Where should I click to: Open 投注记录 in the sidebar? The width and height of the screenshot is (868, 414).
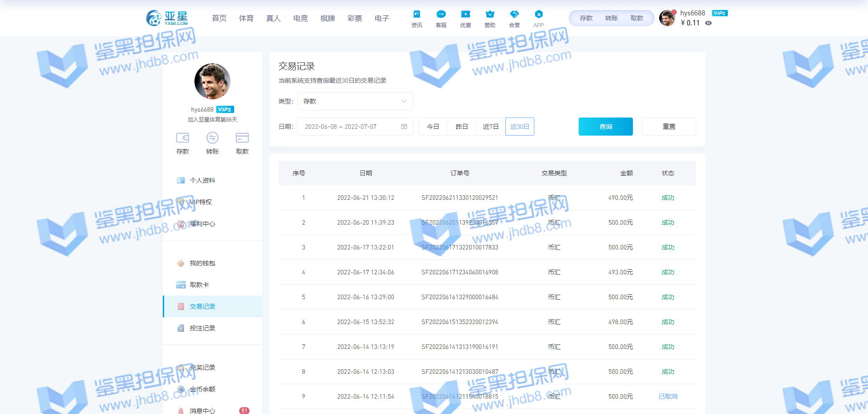202,328
